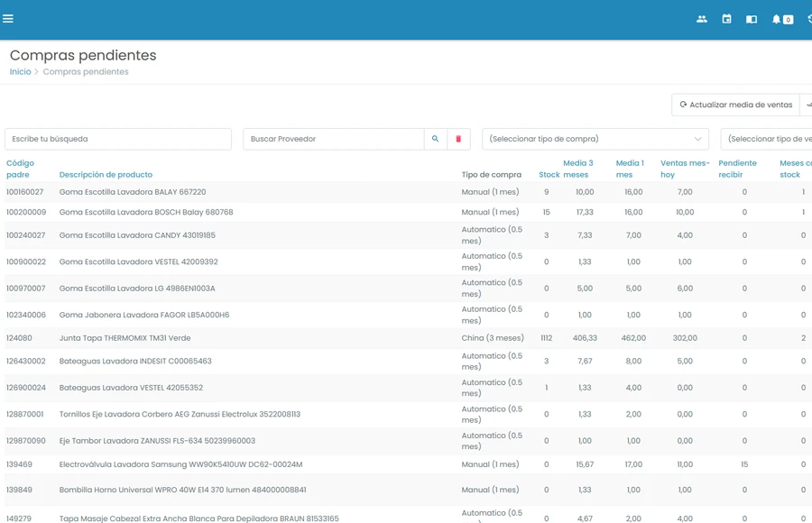
Task: Sort by Media 3 meses column
Action: (x=578, y=169)
